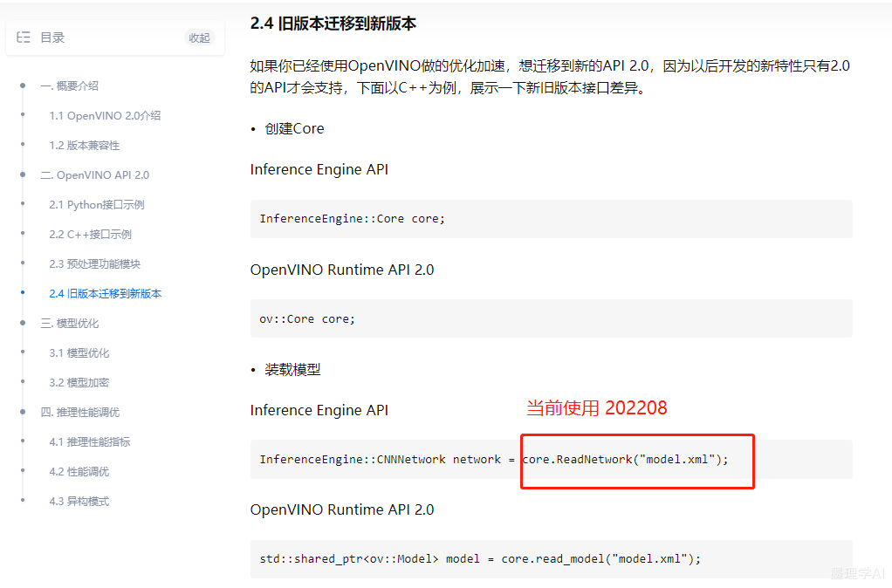Click the core.ReadNetwork("model.xml") code
This screenshot has height=588, width=892.
click(625, 459)
